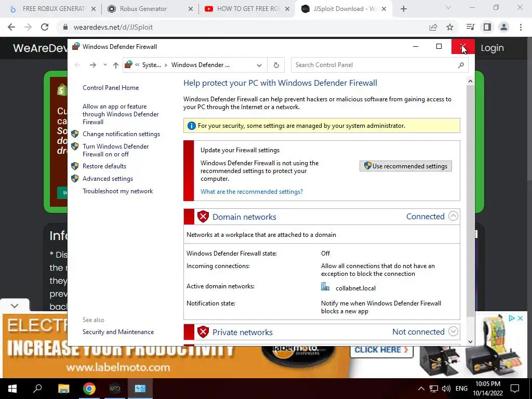
Task: Click the firewall window's Forward arrow
Action: 92,65
